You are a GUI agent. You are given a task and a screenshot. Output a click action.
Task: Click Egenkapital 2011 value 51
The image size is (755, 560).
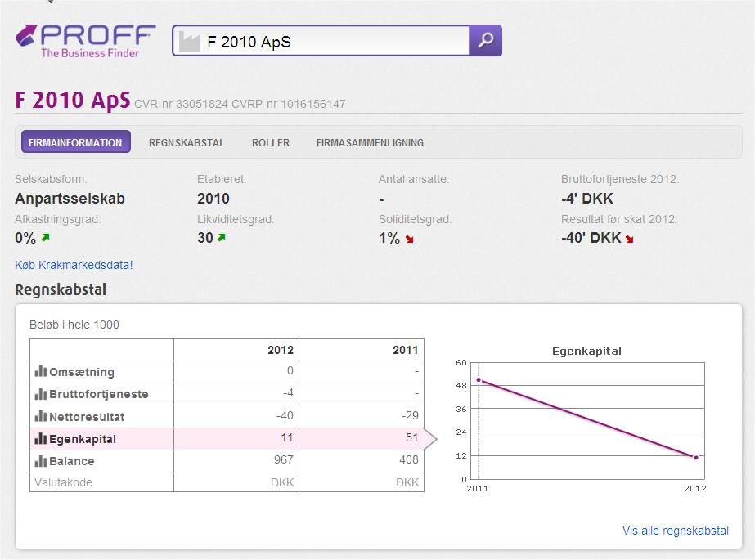click(412, 437)
